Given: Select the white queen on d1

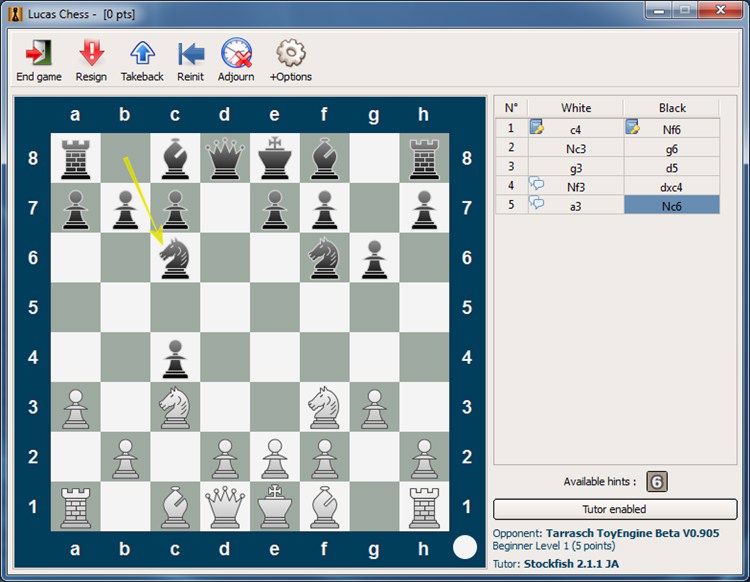Looking at the screenshot, I should (x=225, y=506).
